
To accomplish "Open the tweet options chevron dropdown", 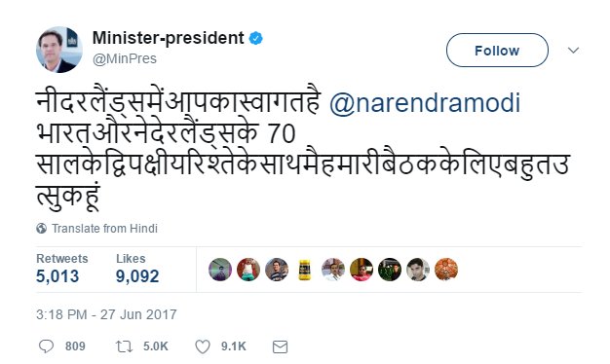I will click(573, 50).
